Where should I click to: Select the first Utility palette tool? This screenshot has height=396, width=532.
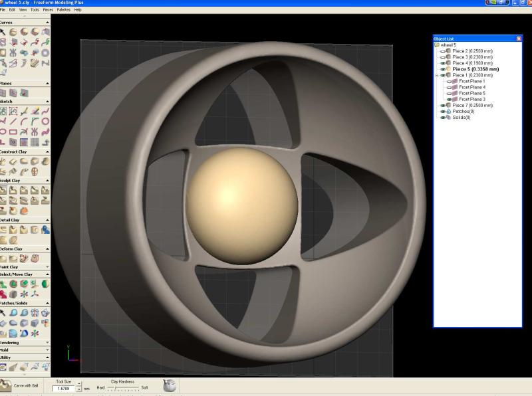pyautogui.click(x=4, y=366)
